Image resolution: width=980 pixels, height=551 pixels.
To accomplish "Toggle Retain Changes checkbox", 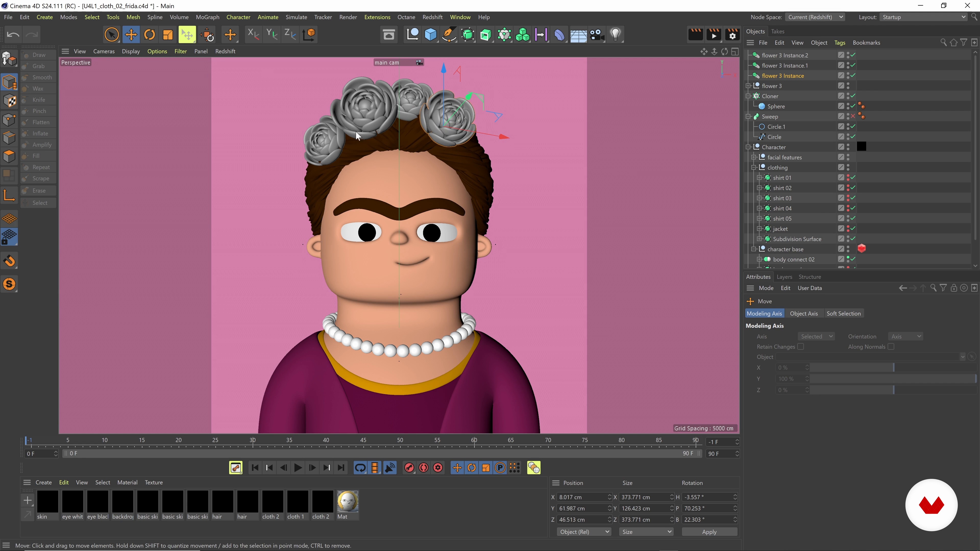I will point(800,346).
